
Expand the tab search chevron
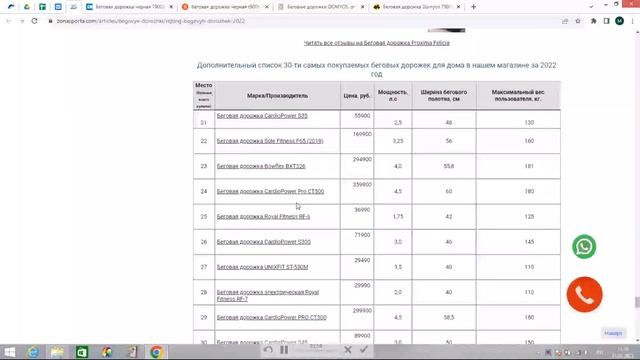click(x=591, y=7)
